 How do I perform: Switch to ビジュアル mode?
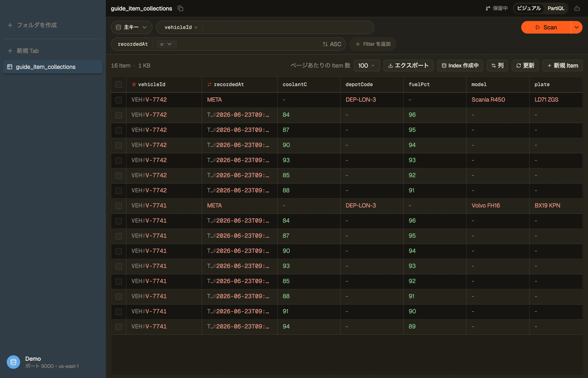point(529,8)
